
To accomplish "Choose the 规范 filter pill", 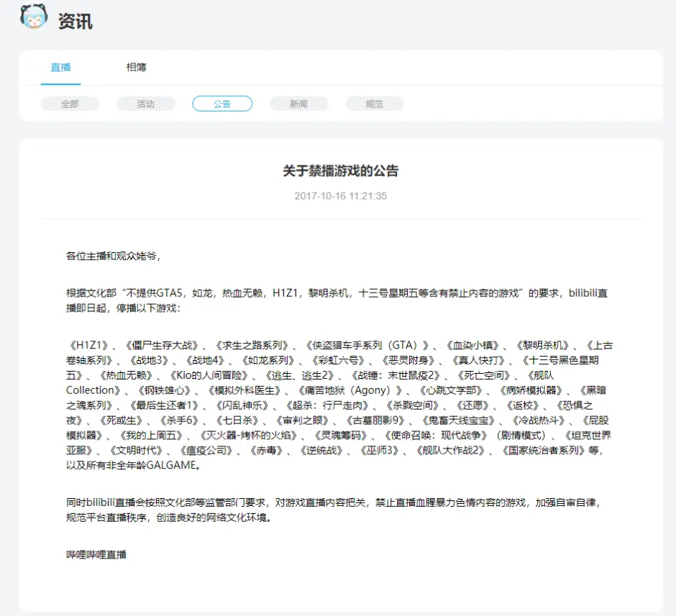I will 375,104.
